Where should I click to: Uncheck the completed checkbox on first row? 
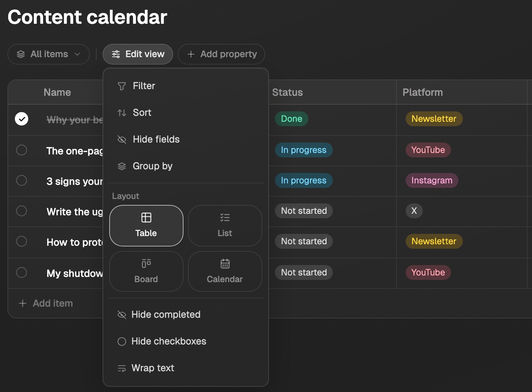click(22, 119)
